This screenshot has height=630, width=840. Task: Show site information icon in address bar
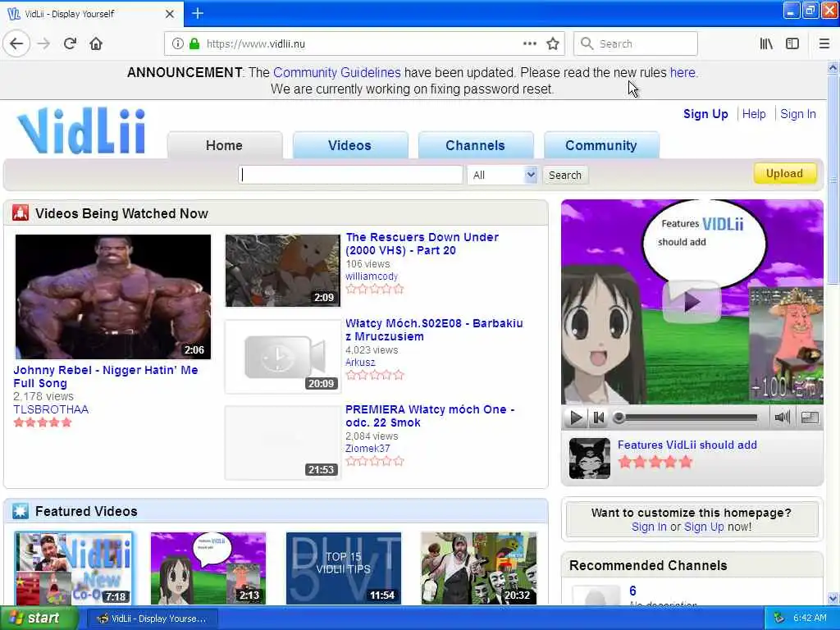[177, 43]
